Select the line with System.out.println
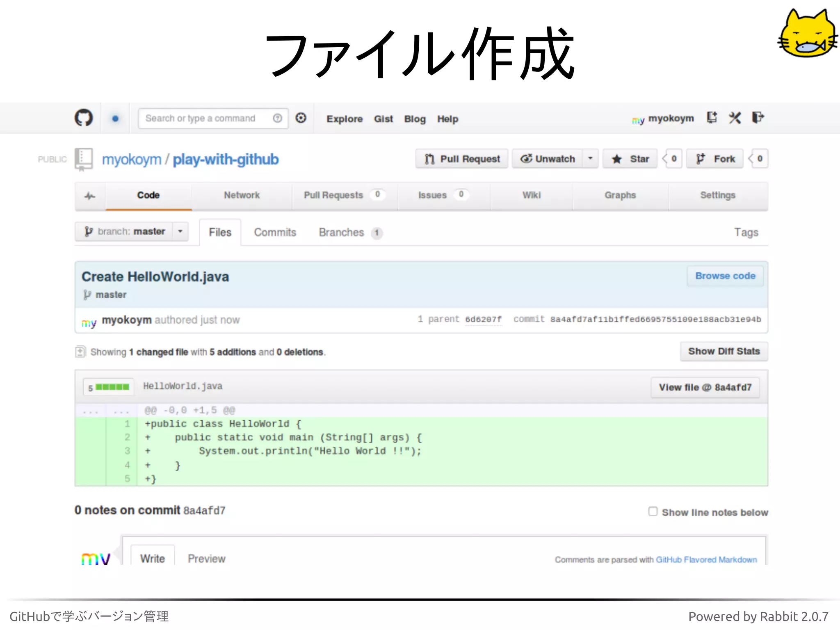The height and width of the screenshot is (630, 840). [422, 451]
